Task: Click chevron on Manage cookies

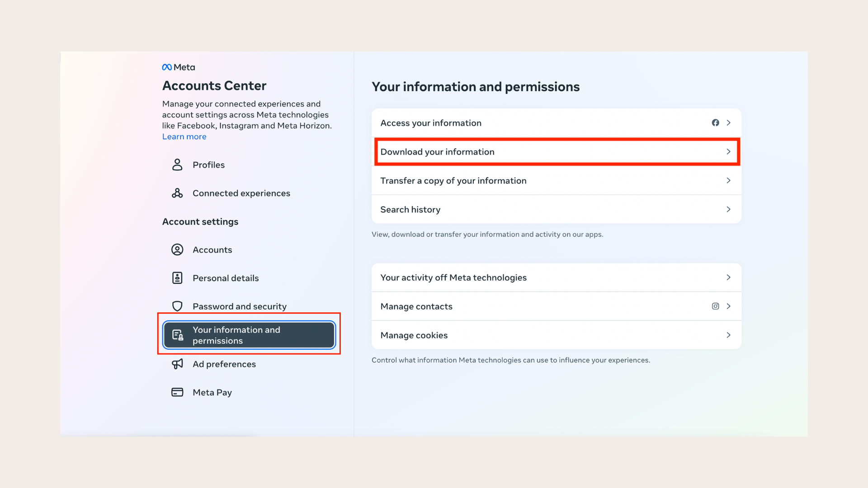Action: click(728, 335)
